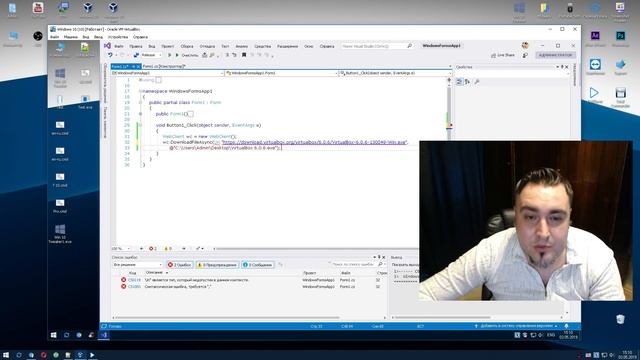This screenshot has height=360, width=640.
Task: Click the wrench Property Pages icon
Action: (477, 82)
